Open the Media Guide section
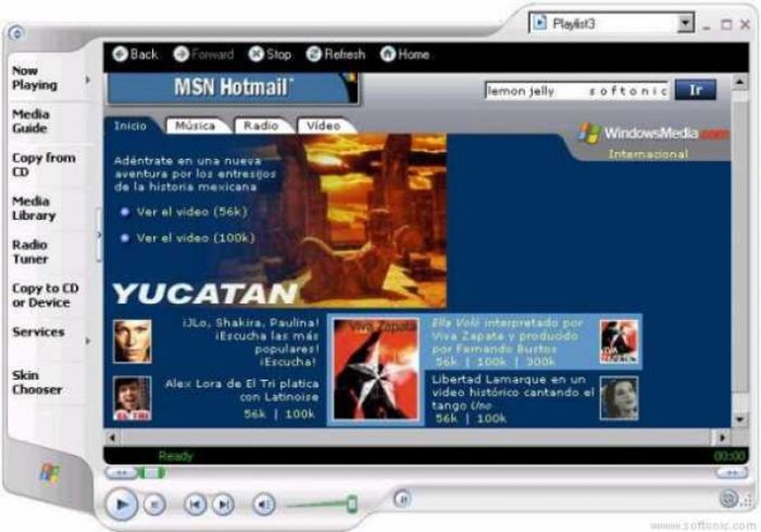The height and width of the screenshot is (532, 761). [x=31, y=122]
